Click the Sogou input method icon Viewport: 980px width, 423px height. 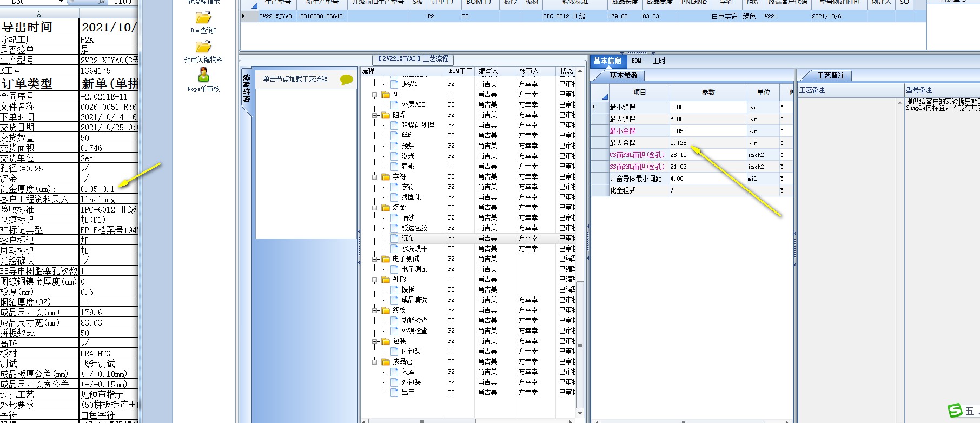tap(955, 411)
